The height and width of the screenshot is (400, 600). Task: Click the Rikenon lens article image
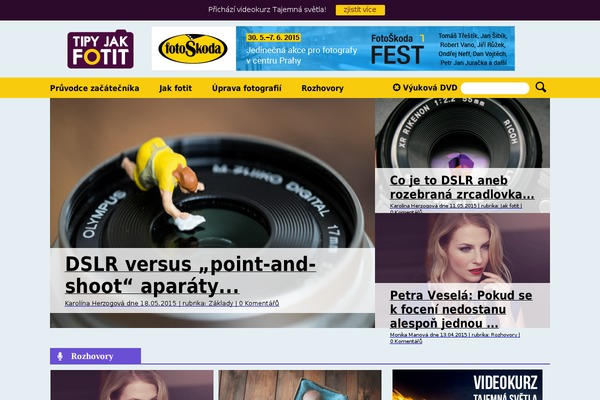[x=462, y=133]
